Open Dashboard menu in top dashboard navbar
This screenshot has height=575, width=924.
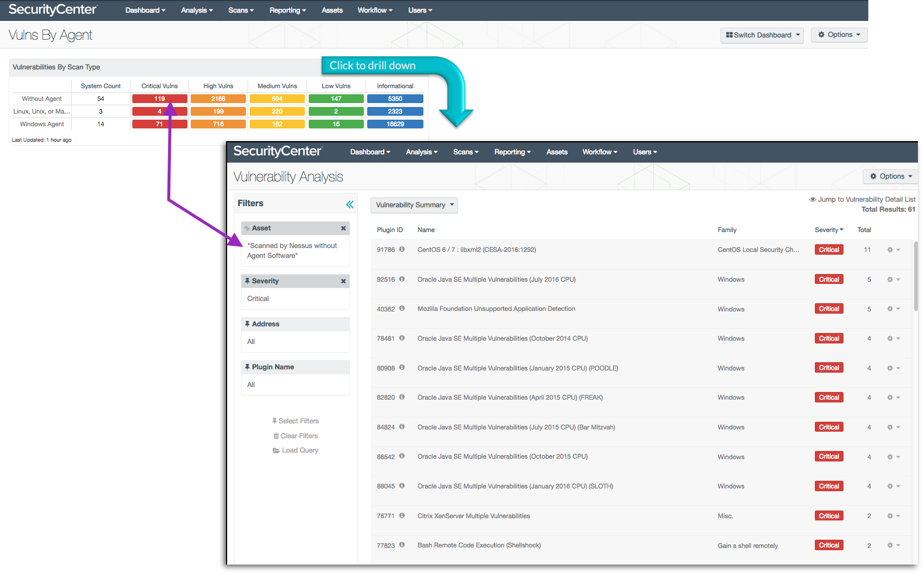[x=145, y=10]
